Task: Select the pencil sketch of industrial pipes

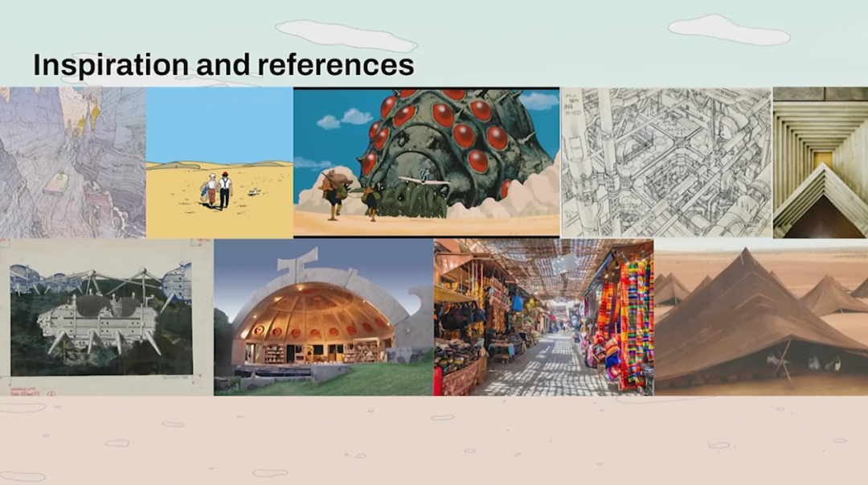Action: click(666, 162)
